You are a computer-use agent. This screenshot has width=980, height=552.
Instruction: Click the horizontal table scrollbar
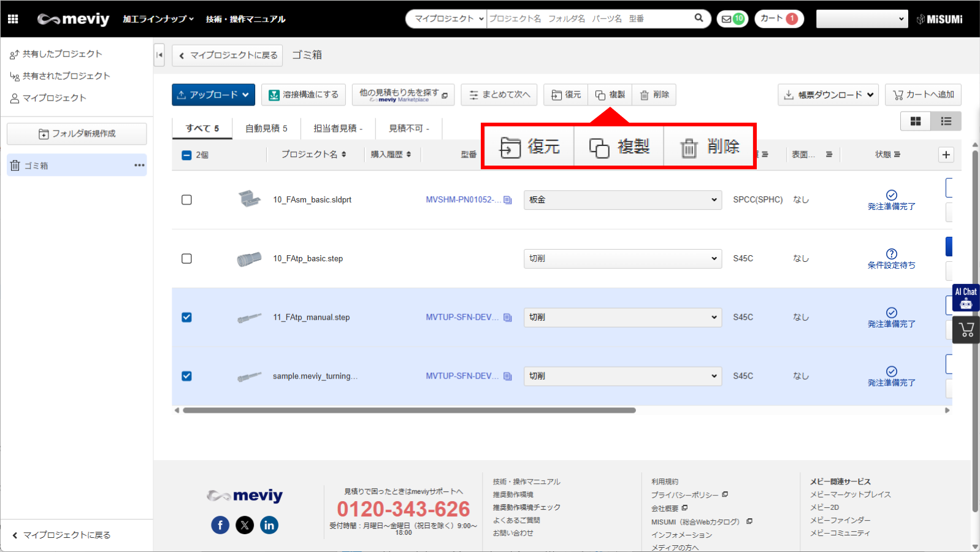409,410
